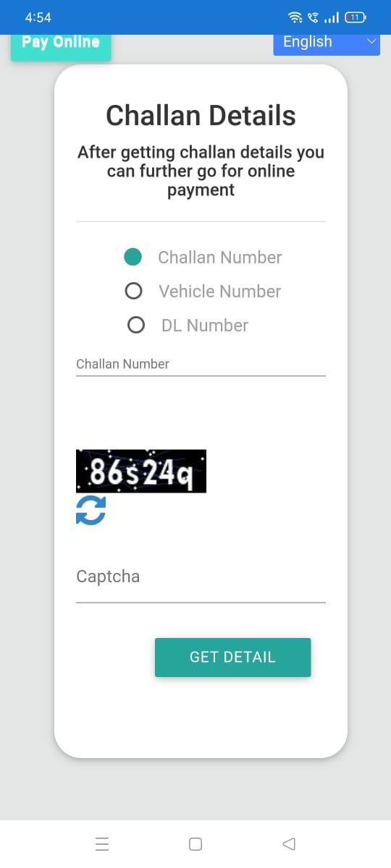Refresh the captcha image
Viewport: 391px width, 868px height.
coord(91,511)
